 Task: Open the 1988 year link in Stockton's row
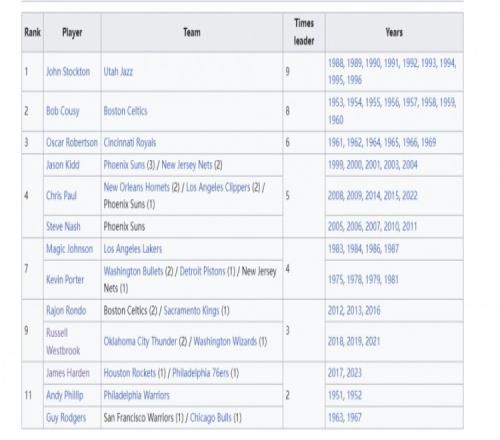coord(336,63)
